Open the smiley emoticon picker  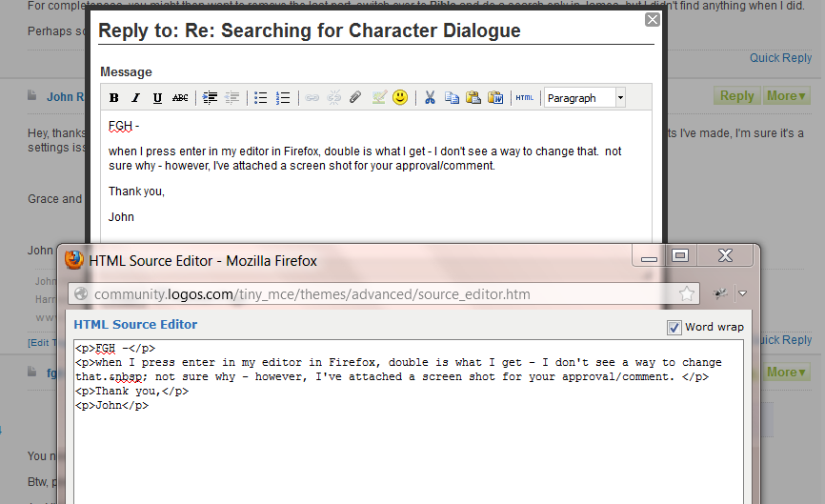[x=400, y=97]
